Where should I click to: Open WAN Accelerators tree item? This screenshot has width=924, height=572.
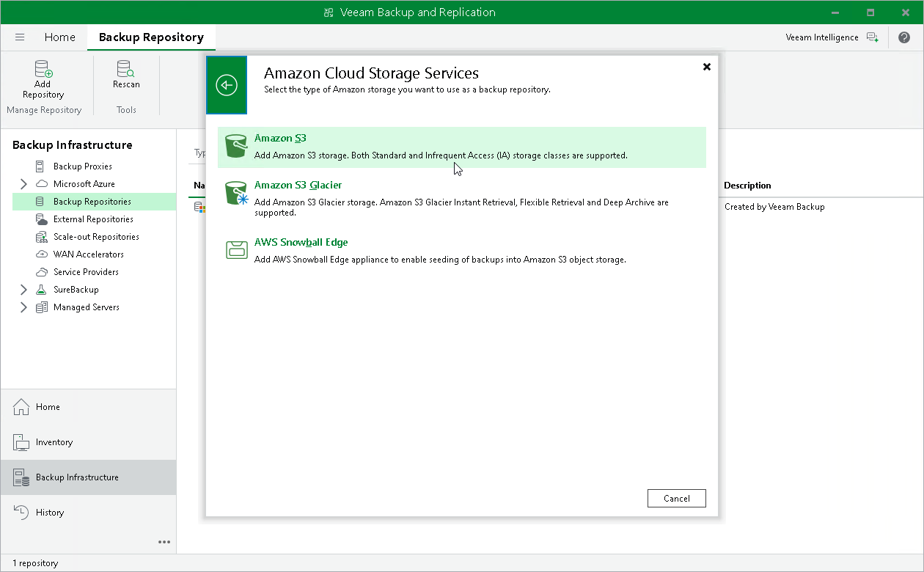89,254
